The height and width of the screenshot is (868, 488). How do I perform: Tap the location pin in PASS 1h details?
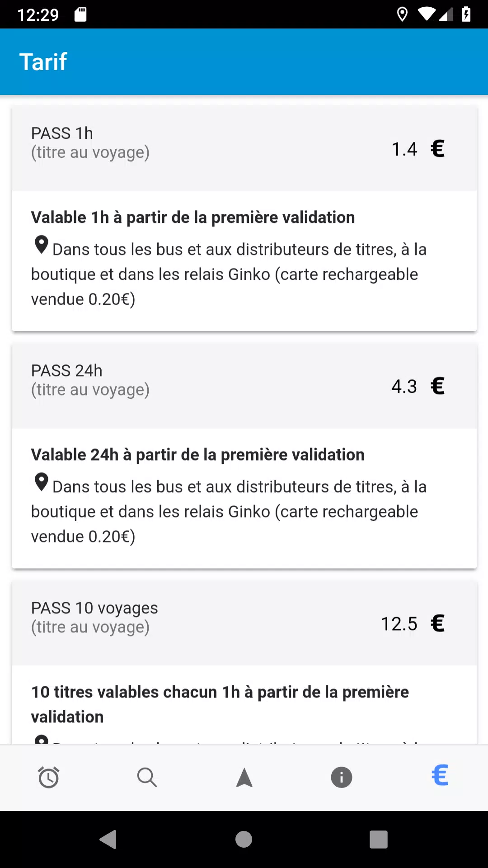[41, 245]
